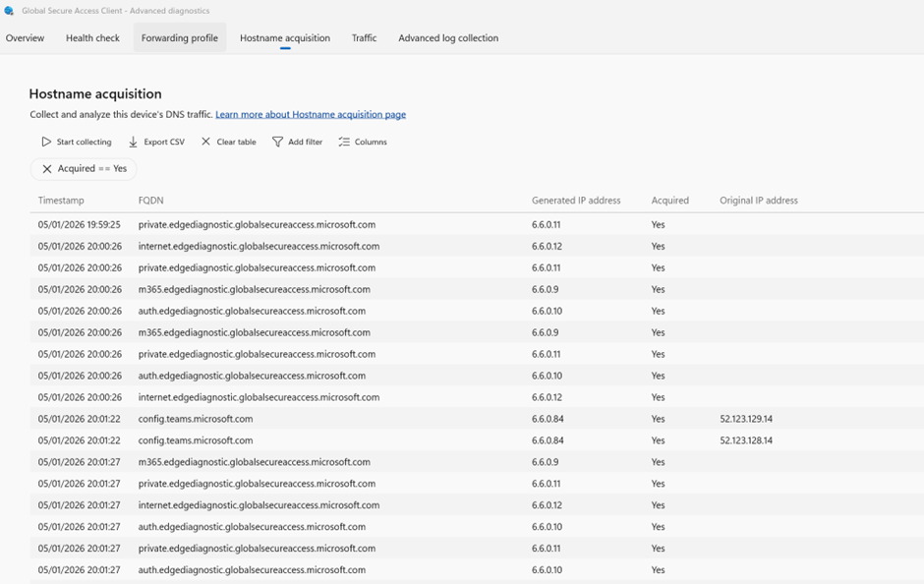Open the Overview tab
This screenshot has height=584, width=924.
25,38
